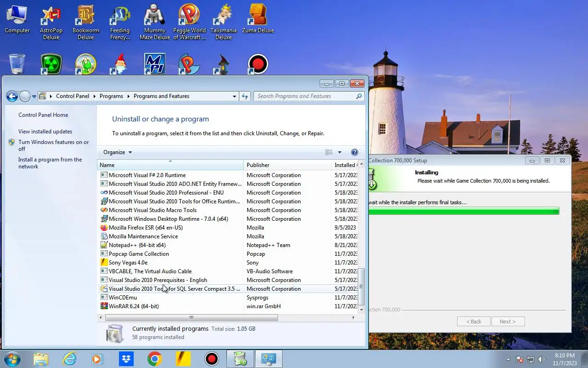This screenshot has width=588, height=368.
Task: Click the disabled Next button in the Setup window
Action: tap(508, 322)
